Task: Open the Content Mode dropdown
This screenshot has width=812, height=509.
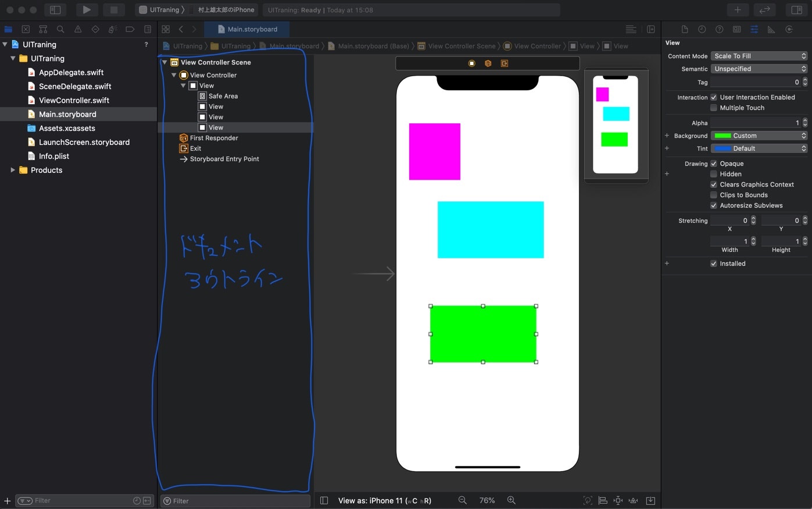Action: [x=759, y=56]
